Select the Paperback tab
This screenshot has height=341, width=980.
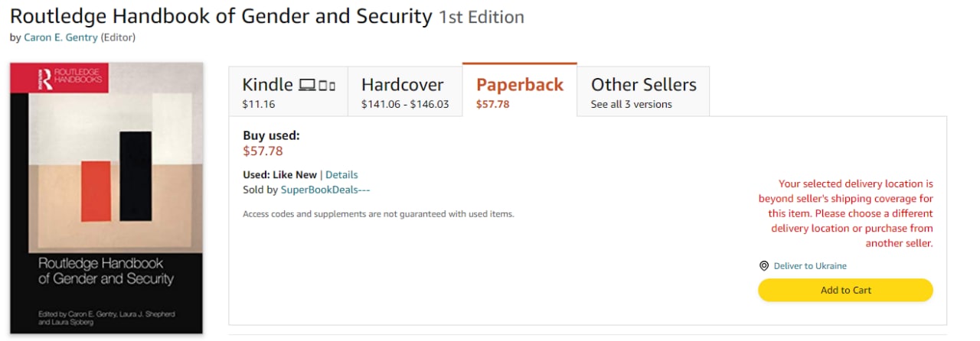[x=519, y=92]
